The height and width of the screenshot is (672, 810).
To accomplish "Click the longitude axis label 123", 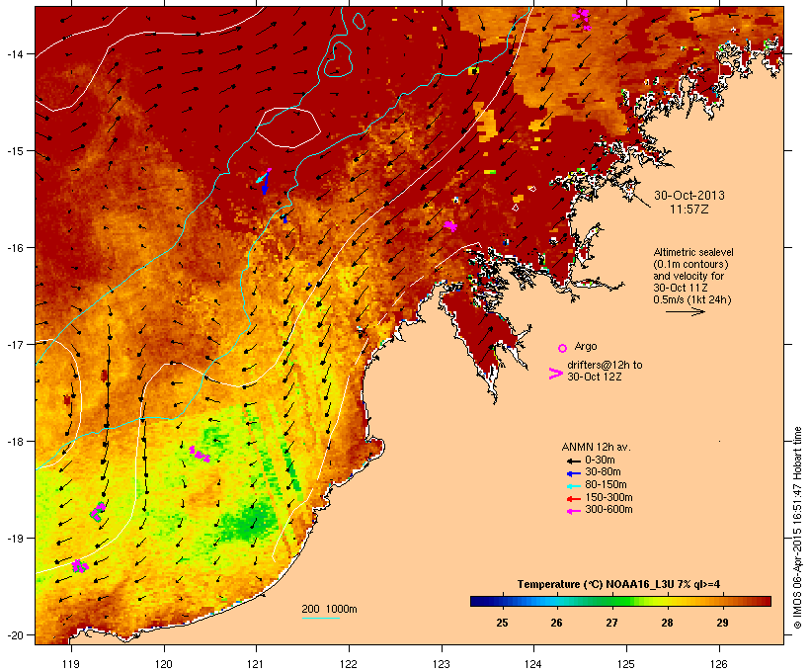I will [442, 664].
